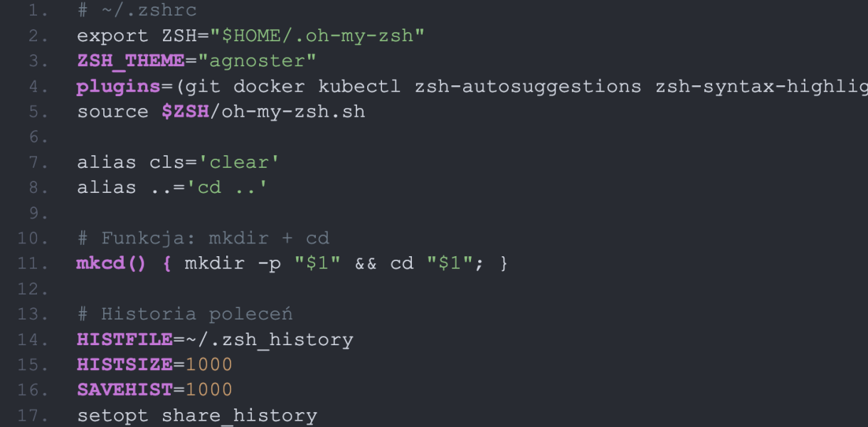
Task: Click zsh-autosuggestions in the plugins list
Action: click(528, 87)
